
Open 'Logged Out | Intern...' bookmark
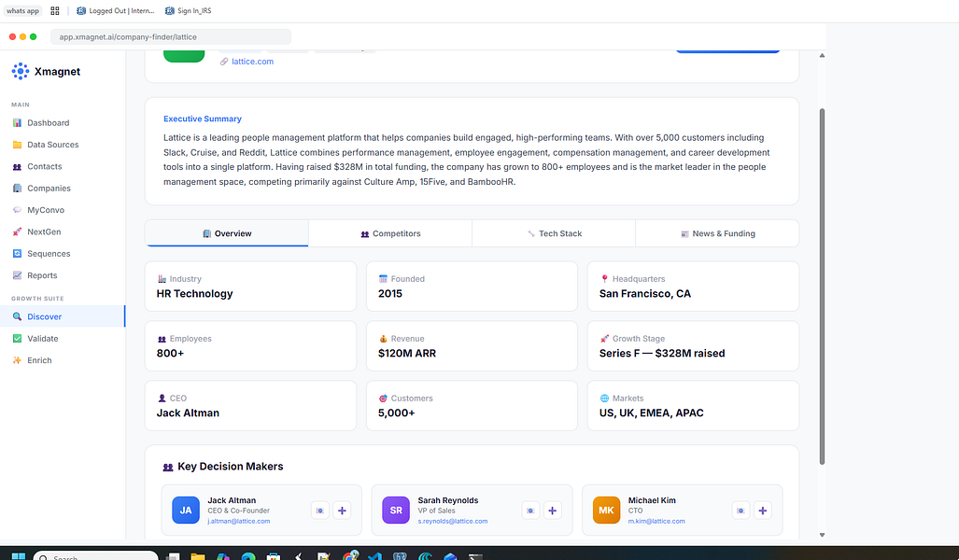coord(116,11)
